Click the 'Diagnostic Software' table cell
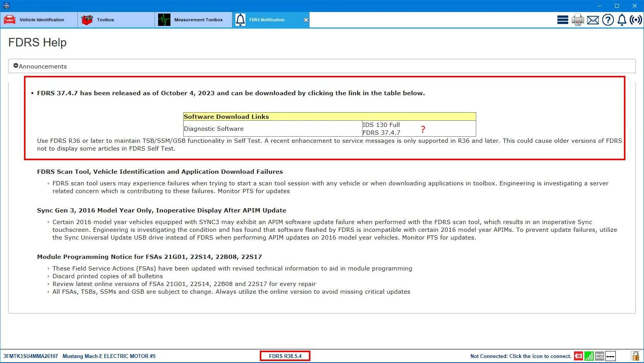The height and width of the screenshot is (363, 644). [x=273, y=128]
